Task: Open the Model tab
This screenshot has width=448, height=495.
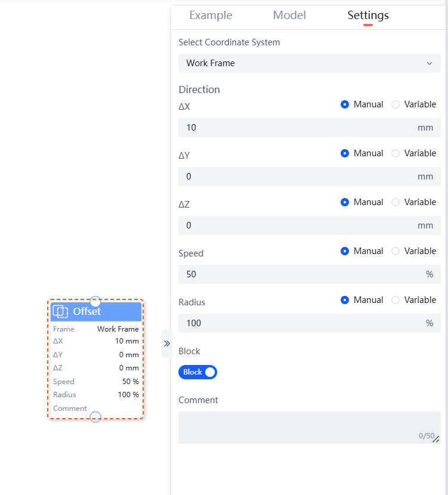Action: click(289, 16)
